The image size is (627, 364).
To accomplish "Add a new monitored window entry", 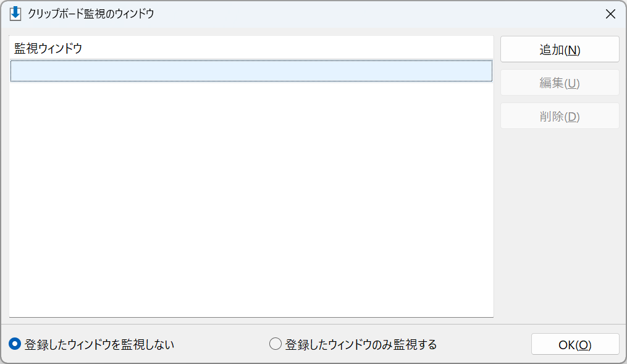I will pyautogui.click(x=560, y=49).
